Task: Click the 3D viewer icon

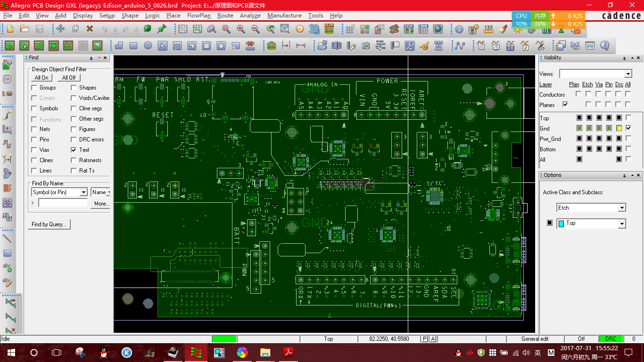Action: pos(314,29)
